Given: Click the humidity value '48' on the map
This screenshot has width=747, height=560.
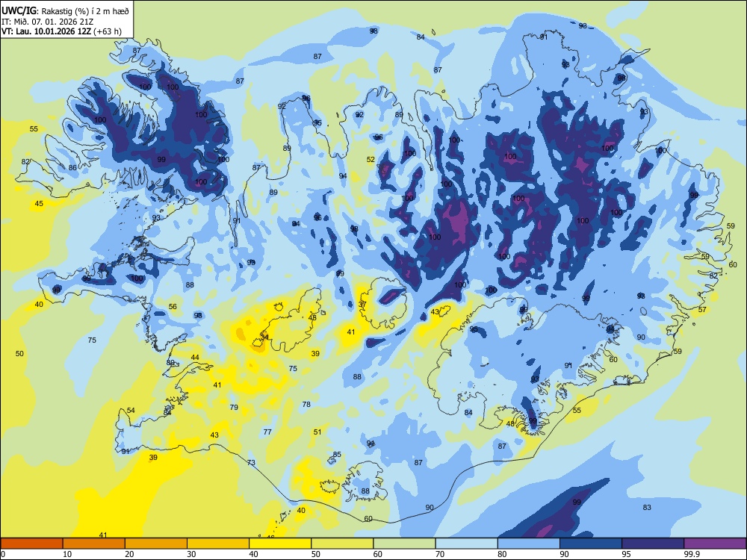Looking at the screenshot, I should (510, 424).
